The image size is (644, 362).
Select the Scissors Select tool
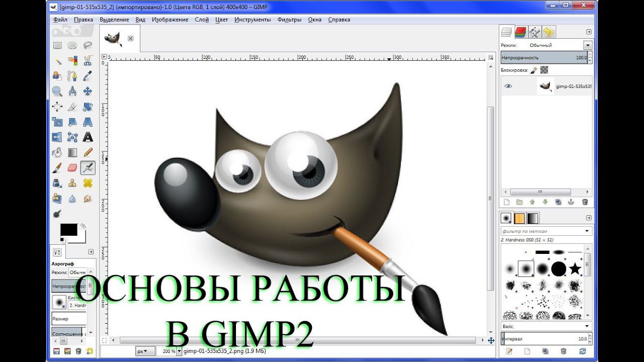pyautogui.click(x=88, y=60)
